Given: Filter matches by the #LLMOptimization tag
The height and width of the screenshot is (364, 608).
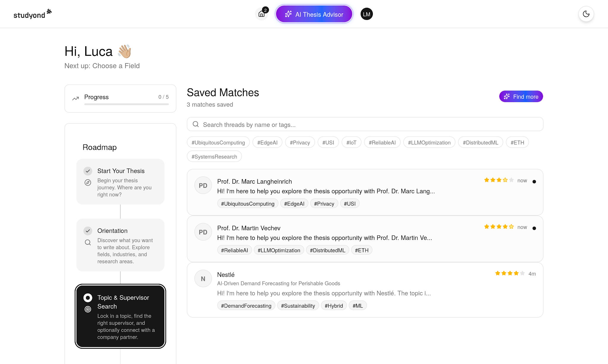Looking at the screenshot, I should (x=429, y=142).
